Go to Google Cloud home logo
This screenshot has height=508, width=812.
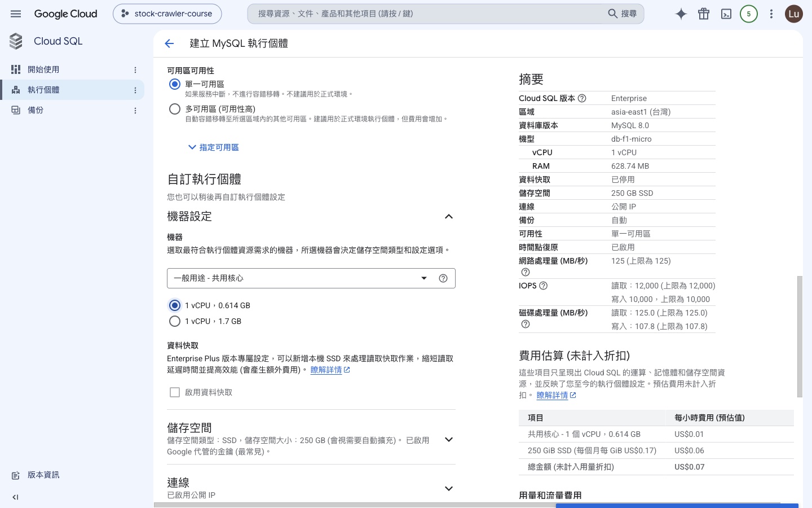[66, 14]
